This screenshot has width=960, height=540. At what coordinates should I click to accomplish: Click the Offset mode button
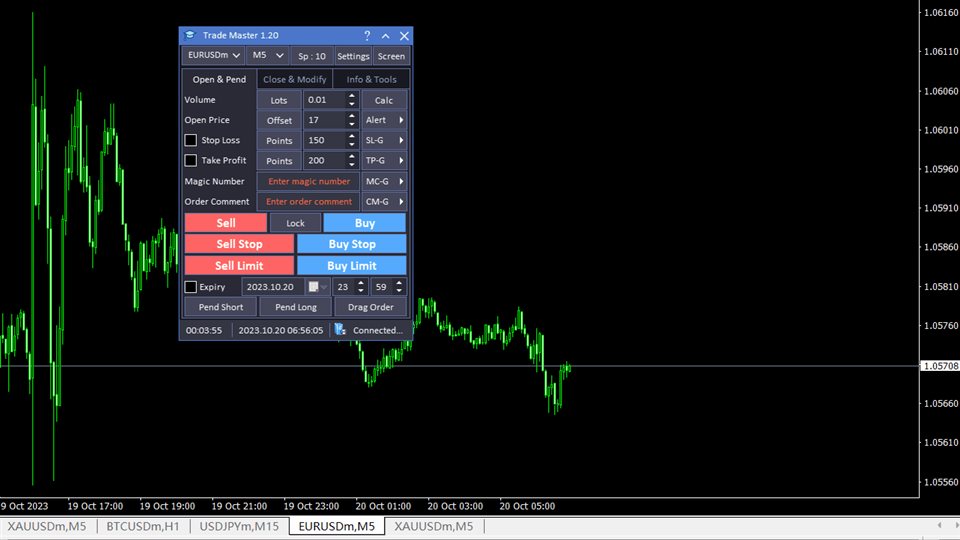pyautogui.click(x=279, y=120)
